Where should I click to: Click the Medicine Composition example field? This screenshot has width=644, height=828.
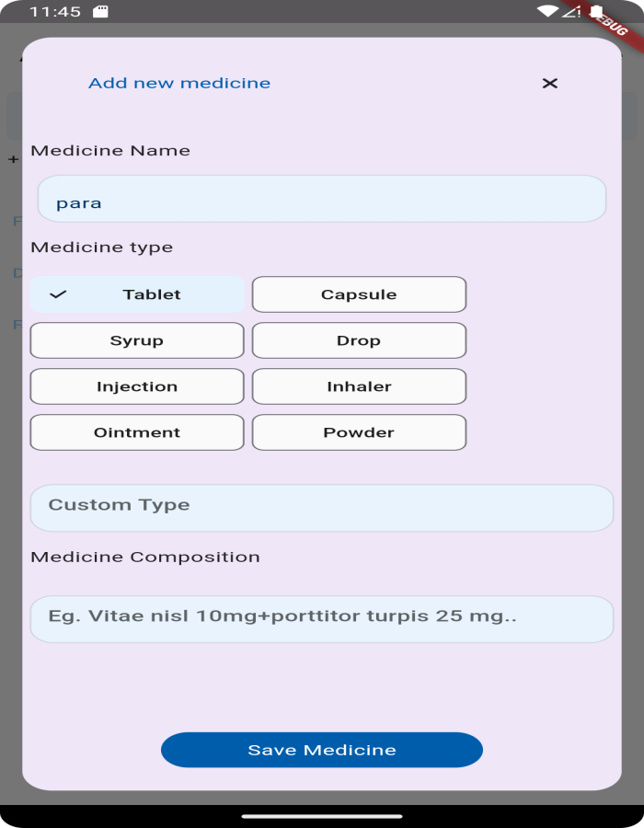coord(321,618)
